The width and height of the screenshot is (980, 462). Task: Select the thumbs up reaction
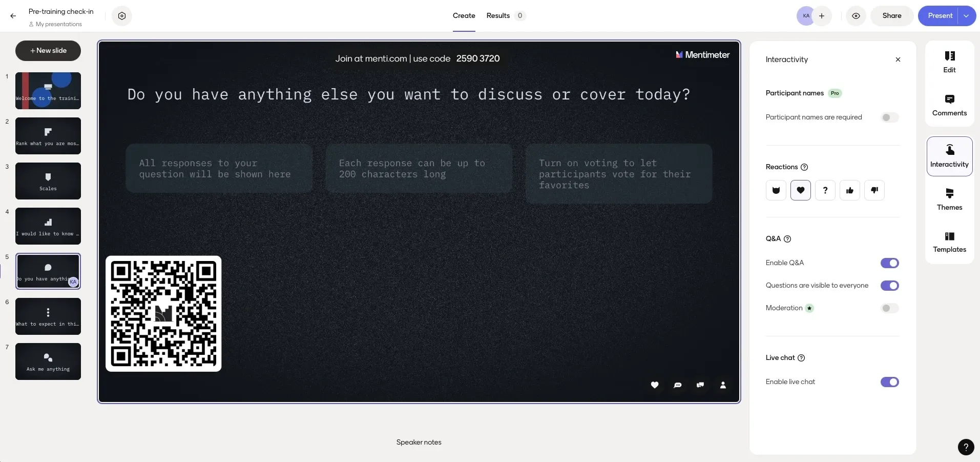pyautogui.click(x=849, y=190)
